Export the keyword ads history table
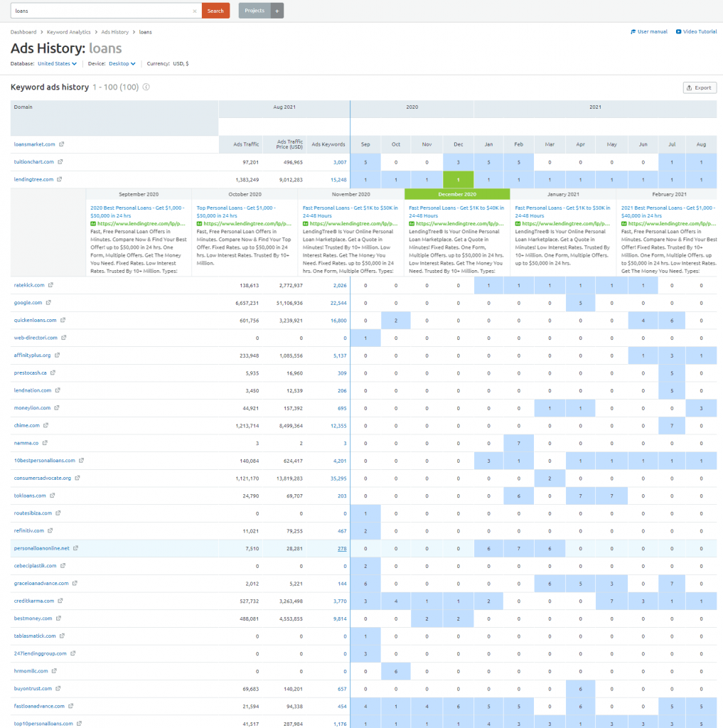Viewport: 723px width, 728px height. coord(700,87)
